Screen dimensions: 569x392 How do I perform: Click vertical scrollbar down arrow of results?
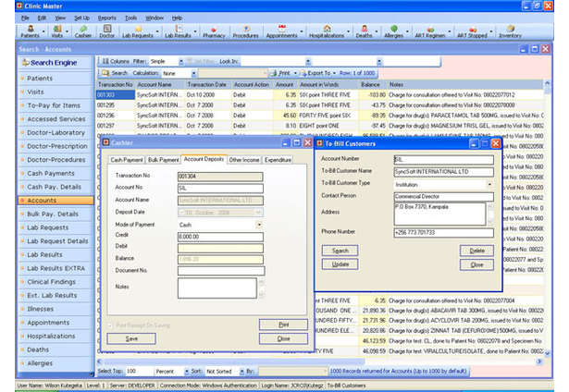pos(547,353)
